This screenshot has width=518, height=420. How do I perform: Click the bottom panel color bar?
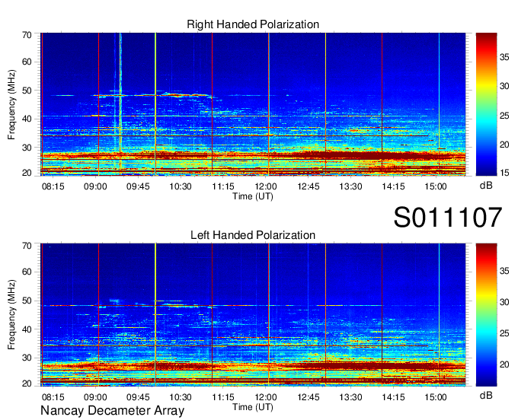click(x=486, y=315)
